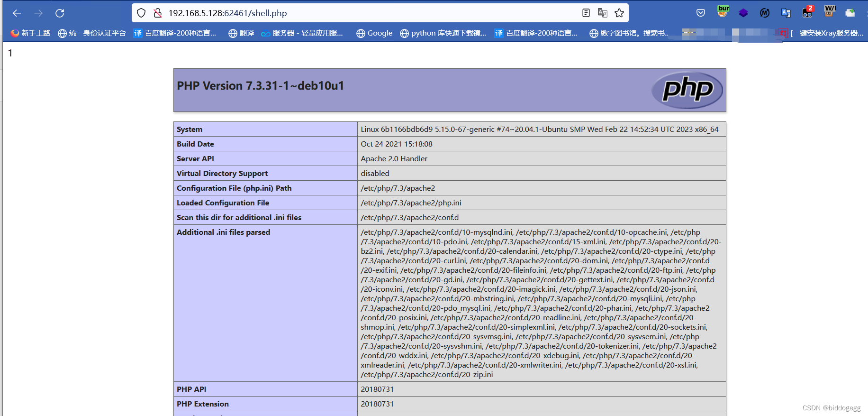
Task: Open the Google bookmark
Action: [374, 33]
